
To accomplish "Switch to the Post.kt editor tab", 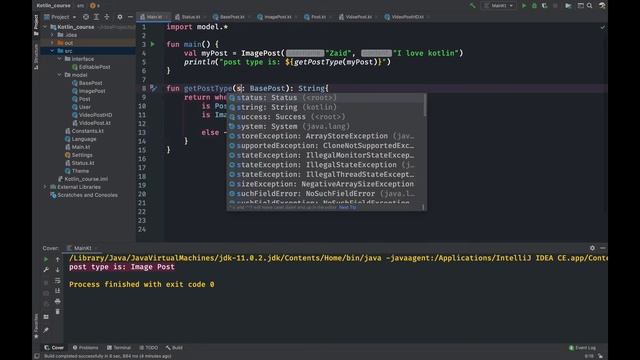I will coord(318,17).
